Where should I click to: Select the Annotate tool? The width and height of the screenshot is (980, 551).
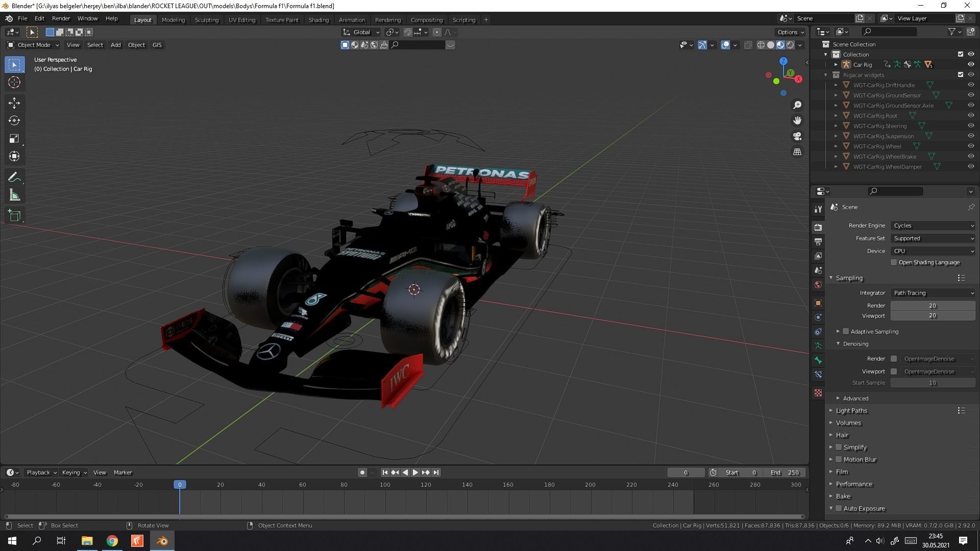click(14, 177)
